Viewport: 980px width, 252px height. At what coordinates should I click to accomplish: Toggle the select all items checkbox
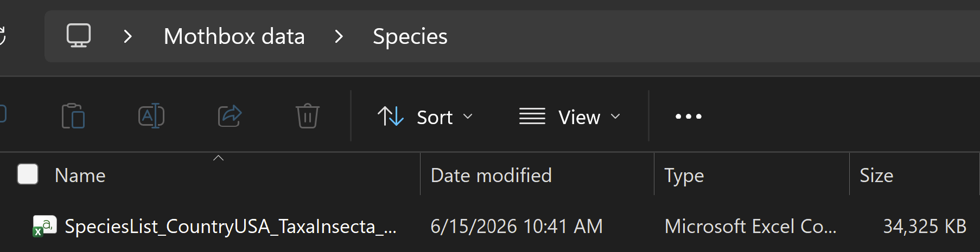click(x=28, y=174)
